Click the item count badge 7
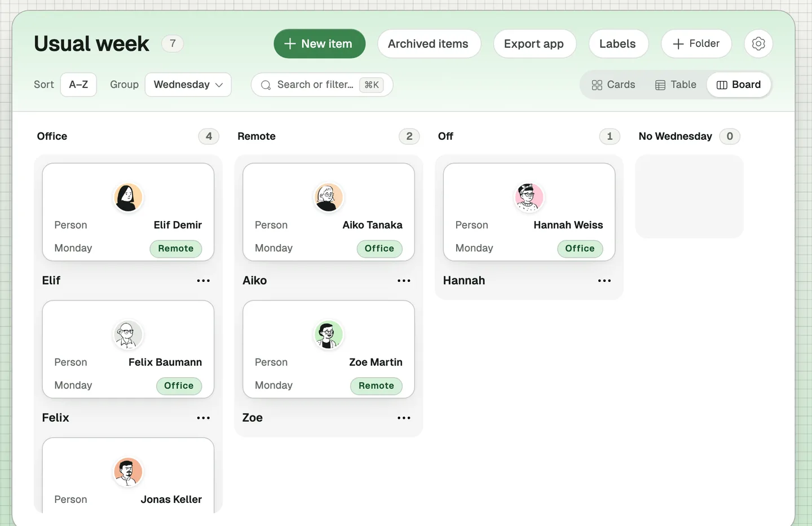 [x=173, y=43]
